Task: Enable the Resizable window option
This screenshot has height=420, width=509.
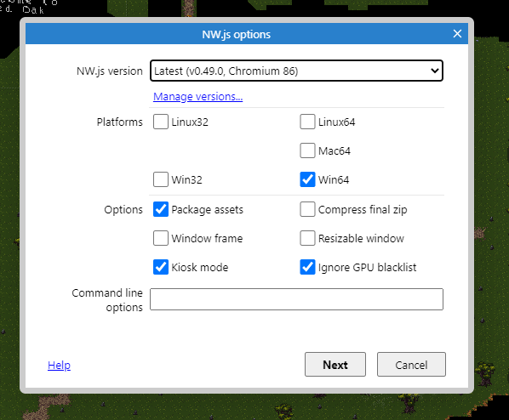Action: click(307, 238)
